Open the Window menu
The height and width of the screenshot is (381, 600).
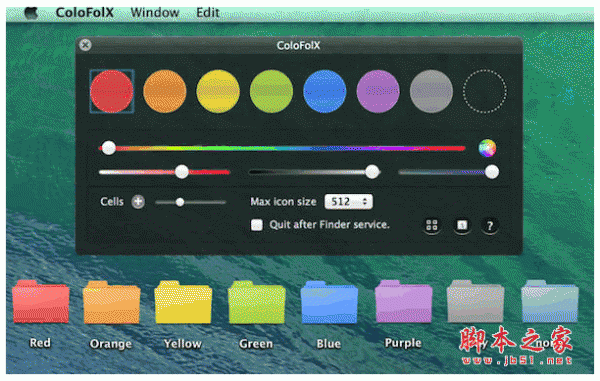coord(155,13)
